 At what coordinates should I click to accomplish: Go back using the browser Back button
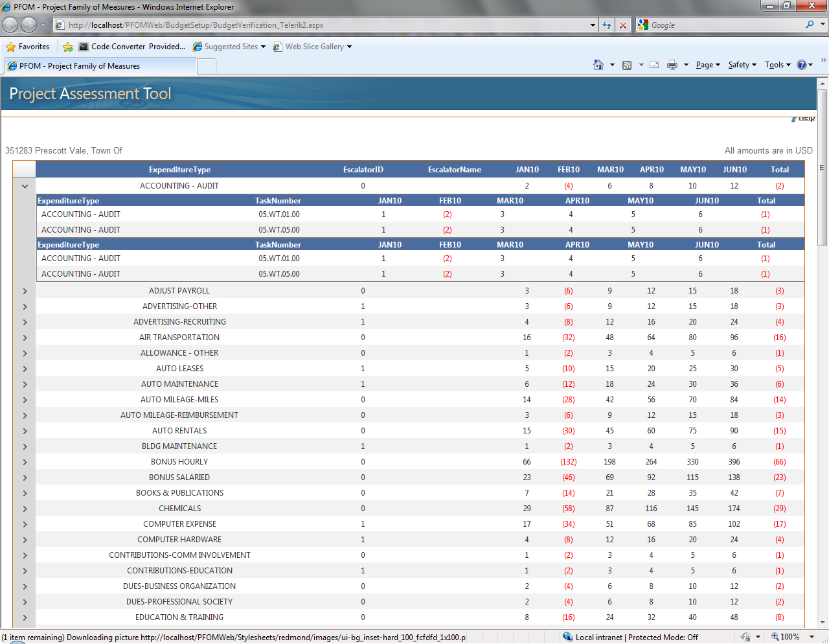coord(10,25)
